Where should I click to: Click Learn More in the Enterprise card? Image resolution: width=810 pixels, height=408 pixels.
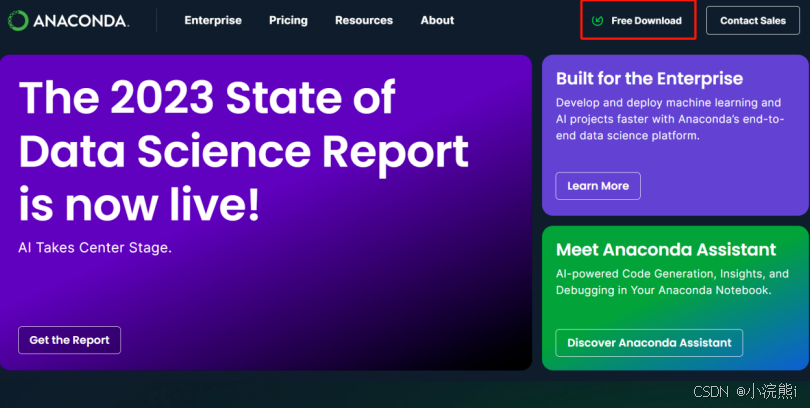coord(598,186)
